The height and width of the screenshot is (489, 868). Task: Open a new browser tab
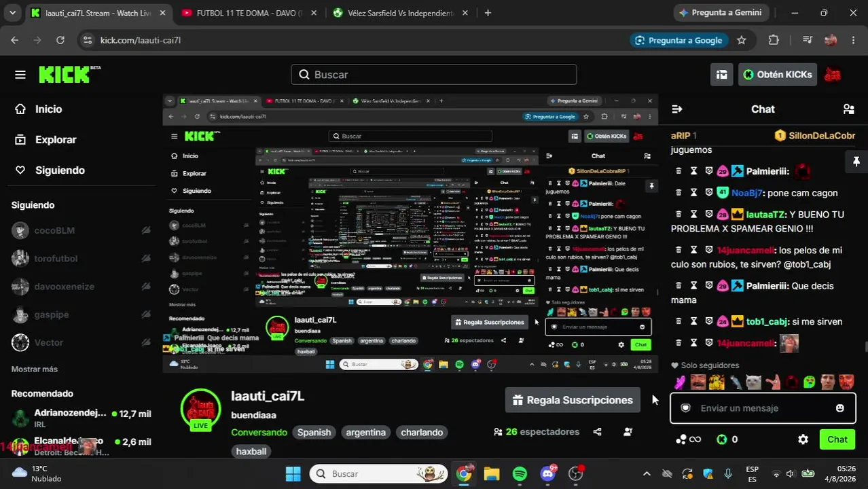[x=488, y=13]
